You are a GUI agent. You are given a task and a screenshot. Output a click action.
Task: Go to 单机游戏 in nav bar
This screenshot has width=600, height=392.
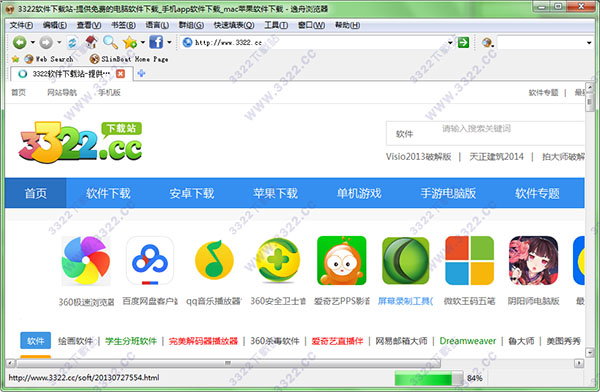(x=359, y=193)
